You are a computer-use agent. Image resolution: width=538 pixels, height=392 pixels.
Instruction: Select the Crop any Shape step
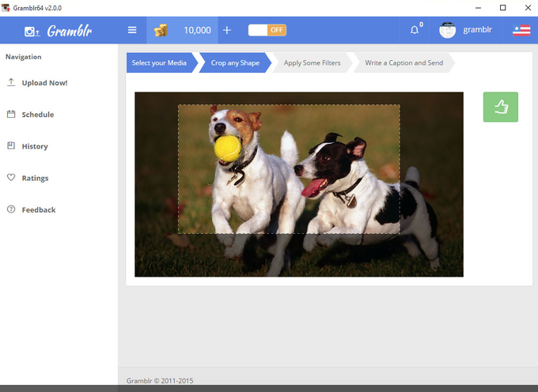tap(236, 62)
